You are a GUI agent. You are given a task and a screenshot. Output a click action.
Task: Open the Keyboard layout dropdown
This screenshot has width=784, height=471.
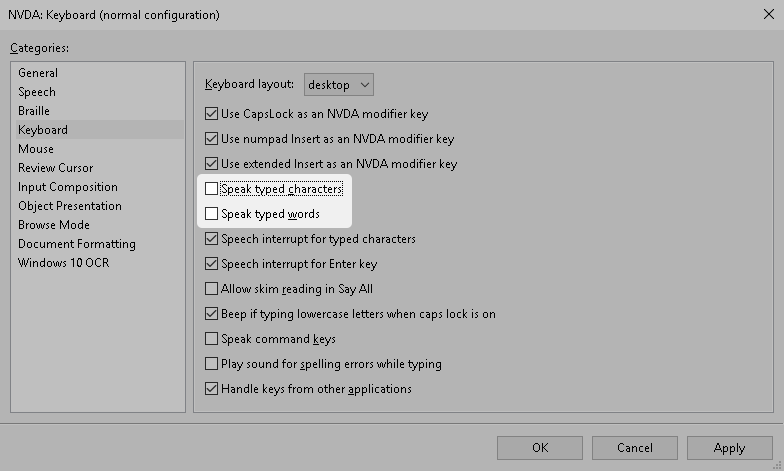tap(339, 85)
